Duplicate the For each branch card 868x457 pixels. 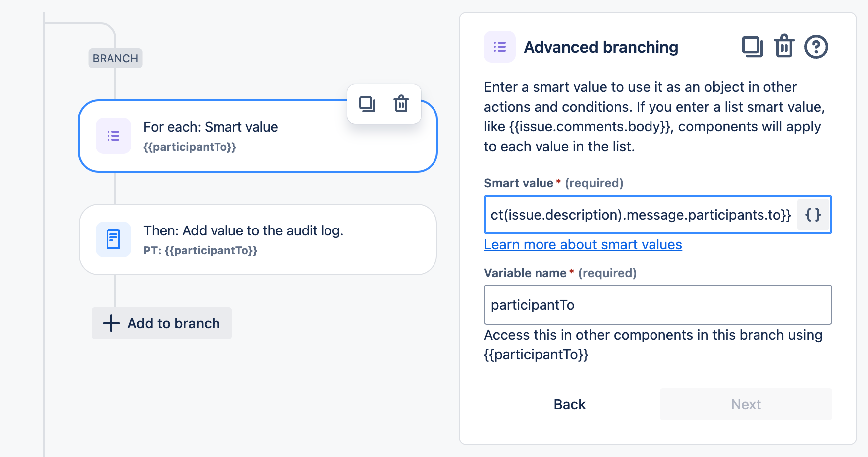(x=367, y=104)
